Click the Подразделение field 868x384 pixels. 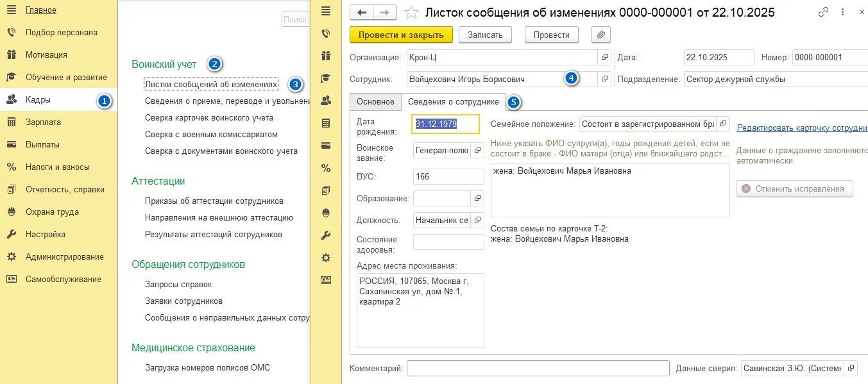pyautogui.click(x=775, y=79)
